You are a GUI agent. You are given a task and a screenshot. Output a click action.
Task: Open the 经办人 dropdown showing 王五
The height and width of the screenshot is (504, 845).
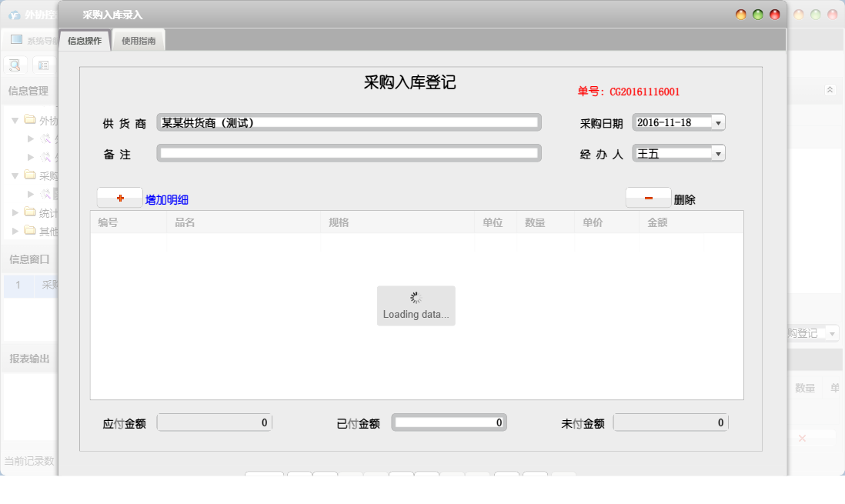[718, 152]
